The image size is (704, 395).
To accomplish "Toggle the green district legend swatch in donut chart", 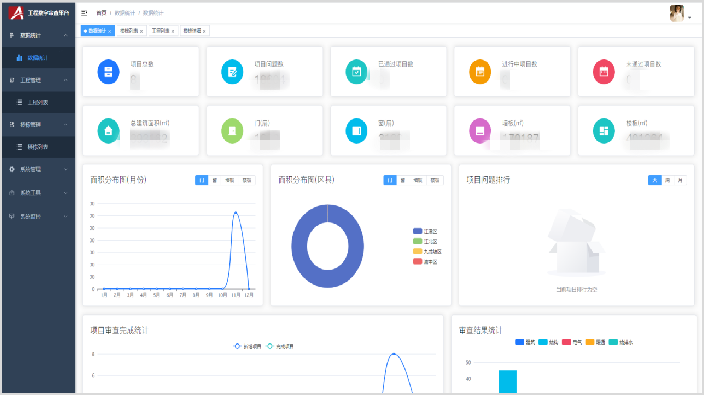I will 418,241.
